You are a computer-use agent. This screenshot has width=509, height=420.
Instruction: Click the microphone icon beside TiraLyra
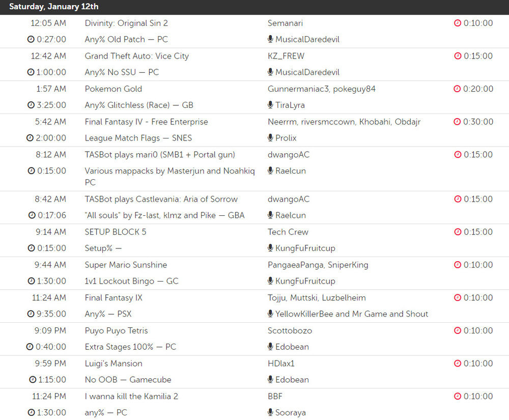(270, 105)
